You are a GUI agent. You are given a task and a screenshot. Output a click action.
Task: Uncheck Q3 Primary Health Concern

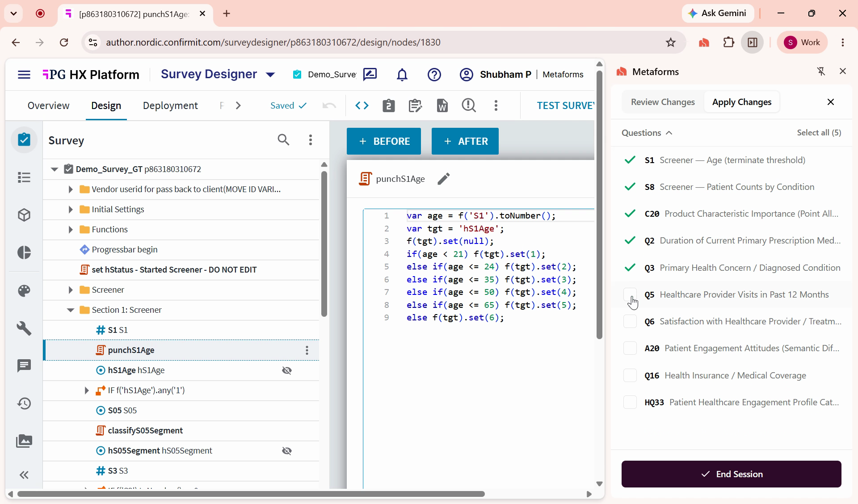click(630, 268)
